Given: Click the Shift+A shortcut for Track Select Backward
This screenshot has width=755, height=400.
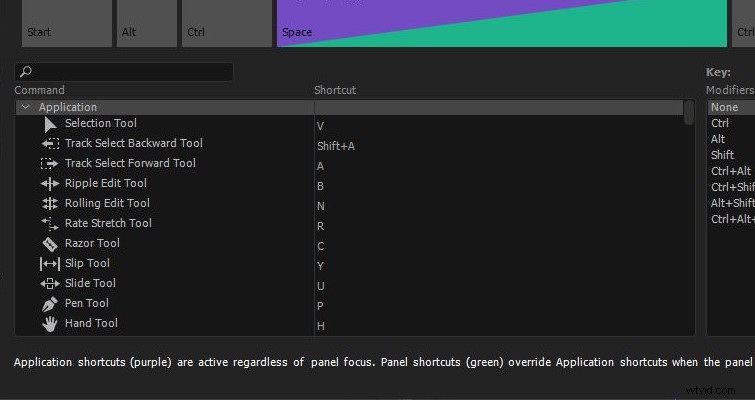Looking at the screenshot, I should click(336, 146).
